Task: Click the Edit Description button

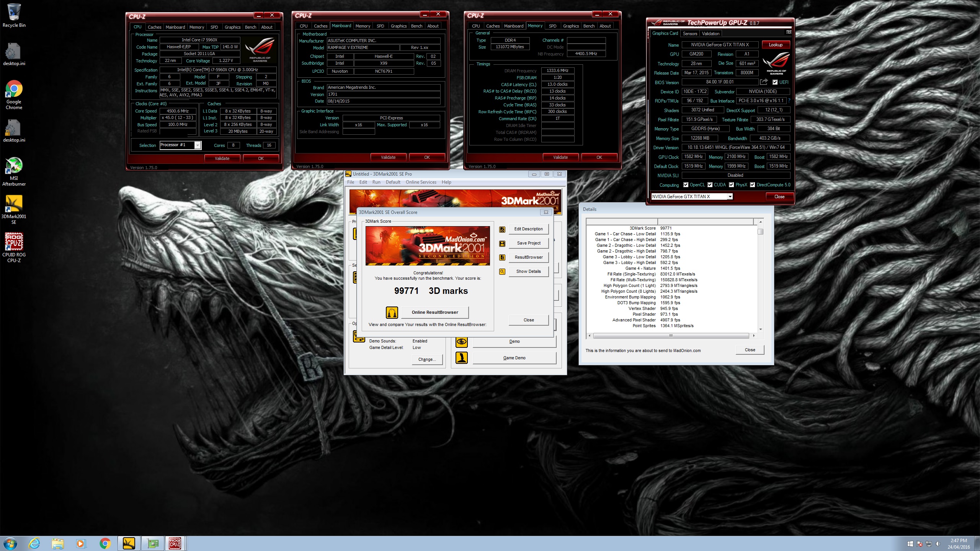Action: 528,229
